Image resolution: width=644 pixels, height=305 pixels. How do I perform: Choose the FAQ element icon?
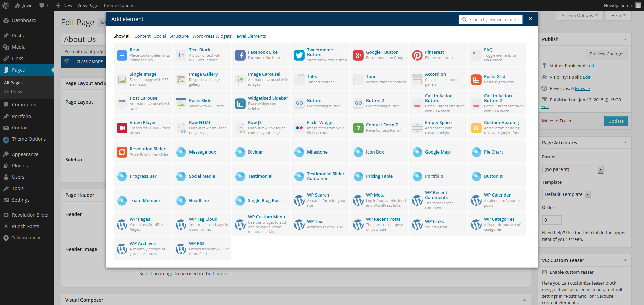(476, 55)
